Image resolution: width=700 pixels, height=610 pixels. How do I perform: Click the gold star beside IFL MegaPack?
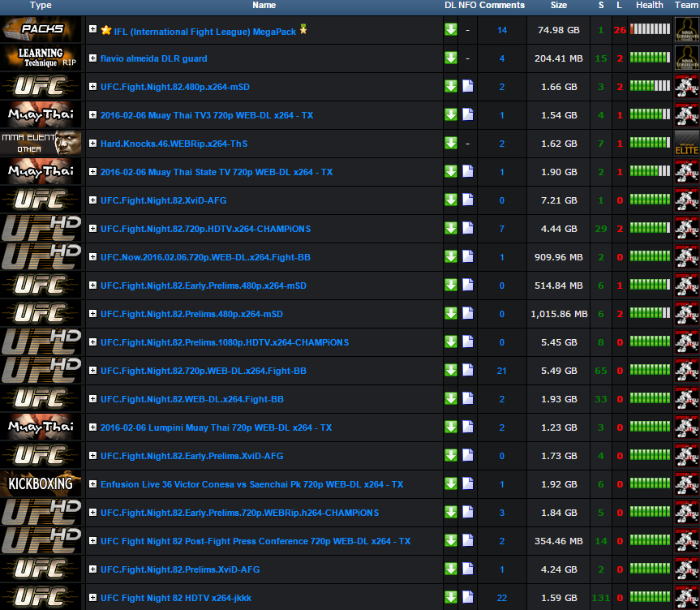(x=105, y=30)
